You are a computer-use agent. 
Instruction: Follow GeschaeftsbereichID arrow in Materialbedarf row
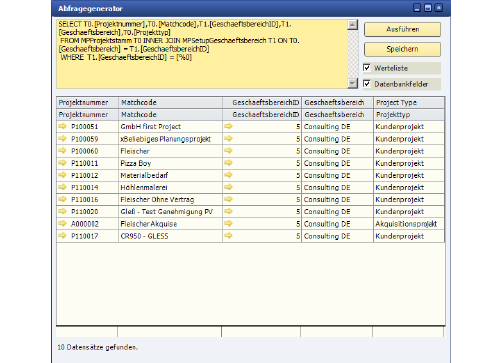[228, 175]
